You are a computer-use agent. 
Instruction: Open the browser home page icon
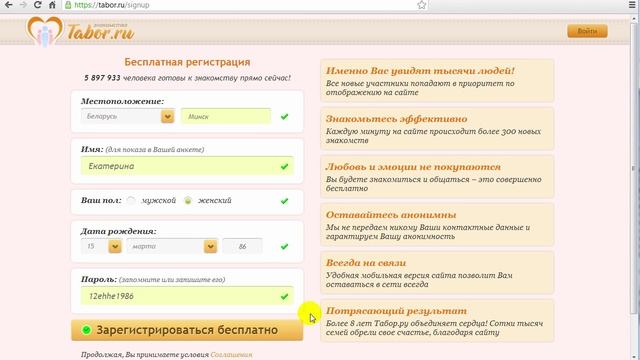(52, 5)
